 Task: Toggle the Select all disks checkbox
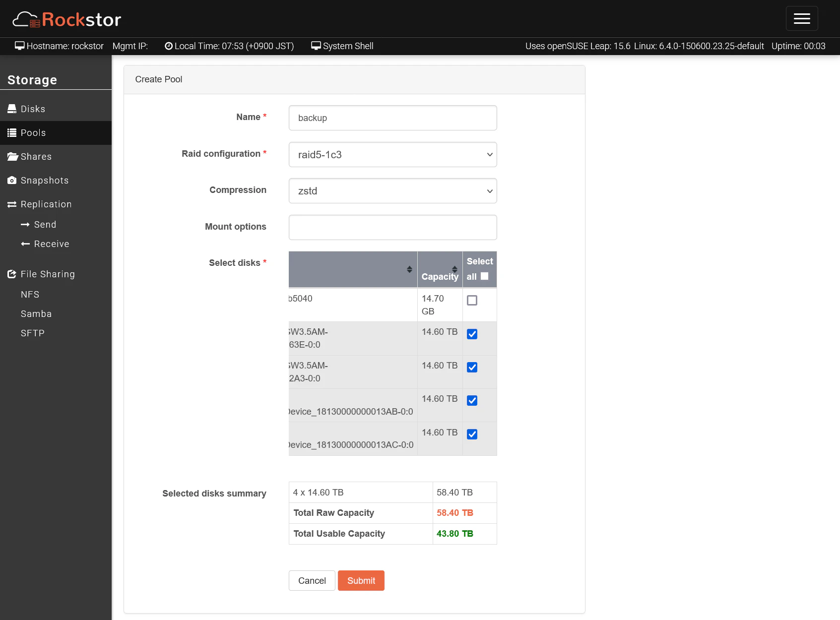pos(485,276)
